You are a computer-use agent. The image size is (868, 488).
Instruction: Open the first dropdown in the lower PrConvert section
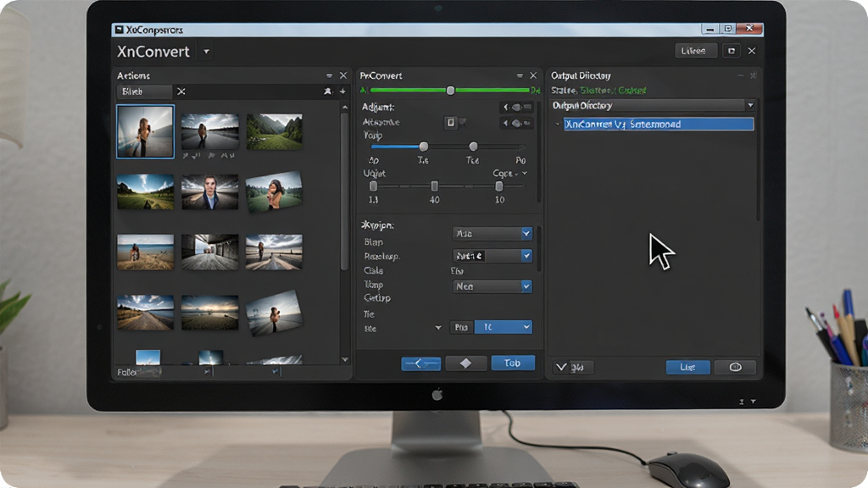(492, 234)
